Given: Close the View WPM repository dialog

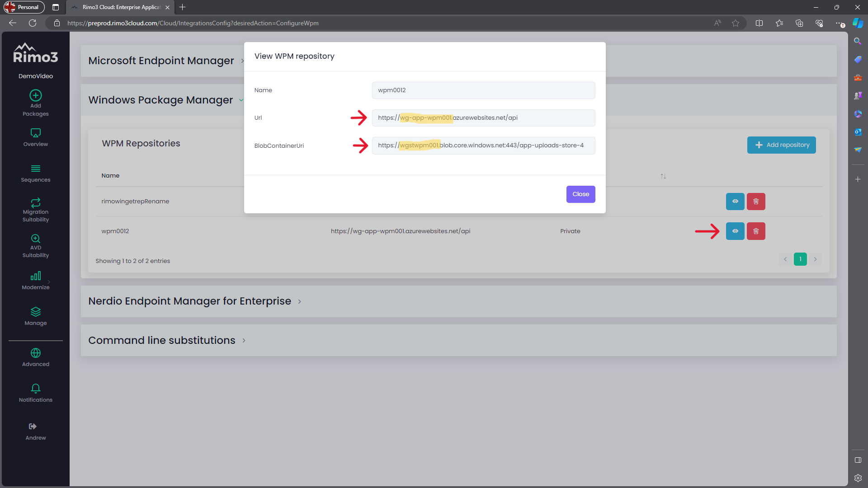Looking at the screenshot, I should [581, 194].
